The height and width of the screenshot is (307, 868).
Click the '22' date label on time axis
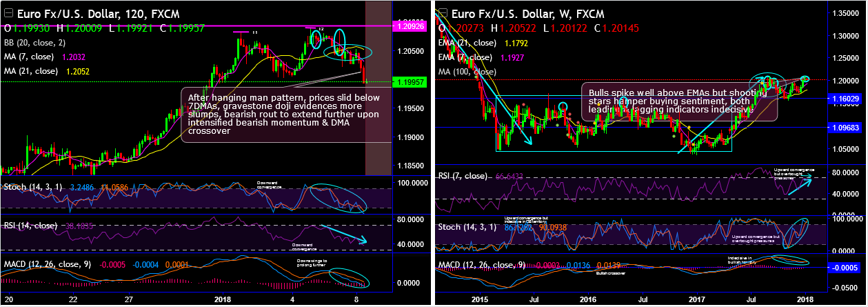74,300
